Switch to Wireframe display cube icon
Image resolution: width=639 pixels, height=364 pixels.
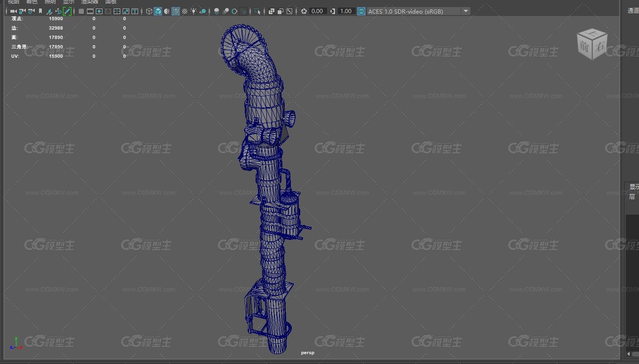click(x=149, y=11)
